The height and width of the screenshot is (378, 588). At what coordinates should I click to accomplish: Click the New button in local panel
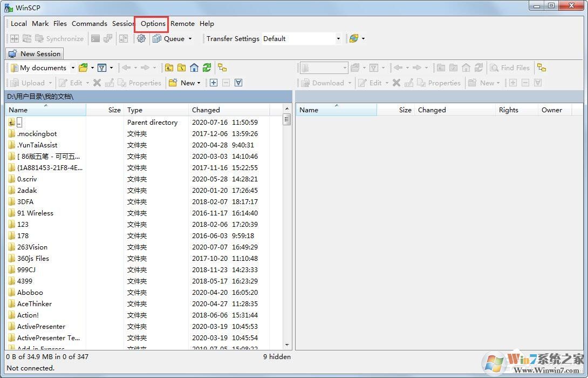(x=184, y=83)
